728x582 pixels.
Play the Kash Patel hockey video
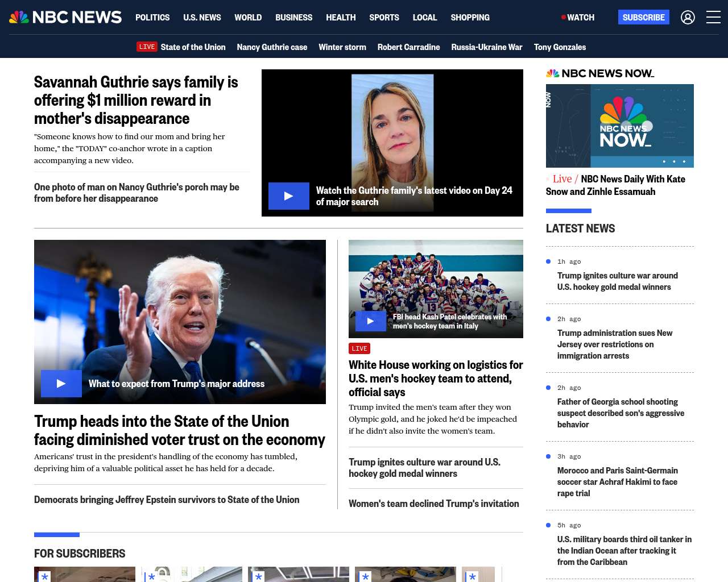point(370,321)
